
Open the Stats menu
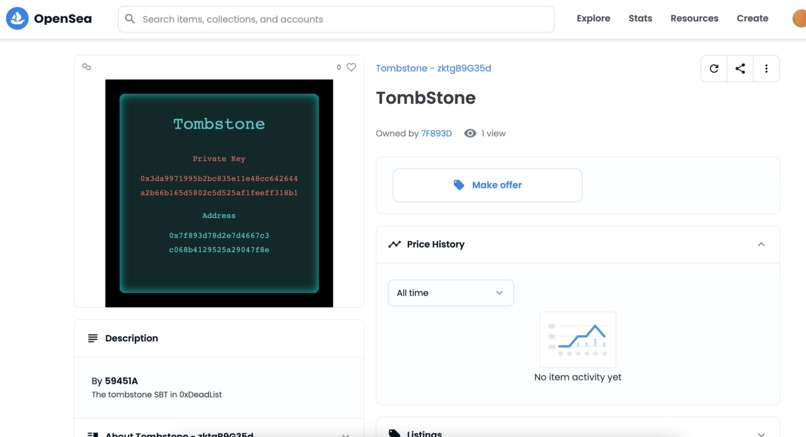pos(640,19)
